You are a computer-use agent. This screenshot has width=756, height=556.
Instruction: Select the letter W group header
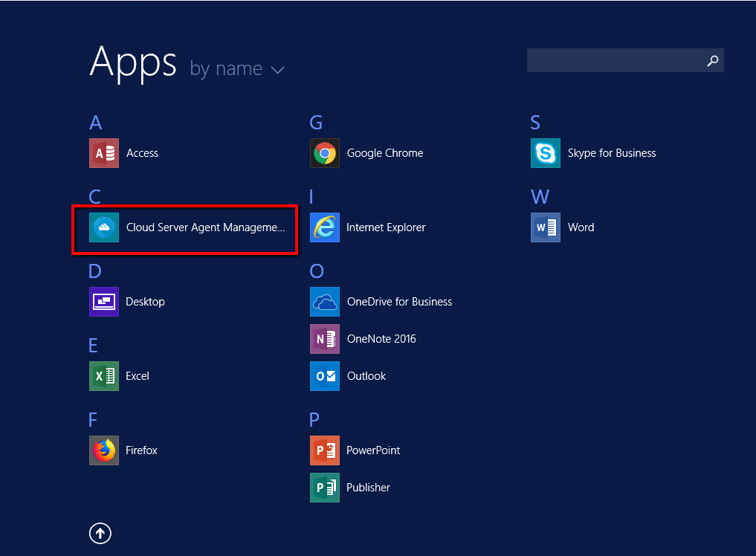tap(540, 197)
